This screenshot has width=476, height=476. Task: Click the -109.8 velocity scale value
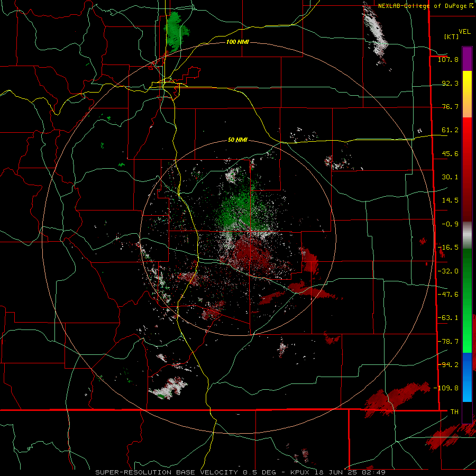(446, 388)
